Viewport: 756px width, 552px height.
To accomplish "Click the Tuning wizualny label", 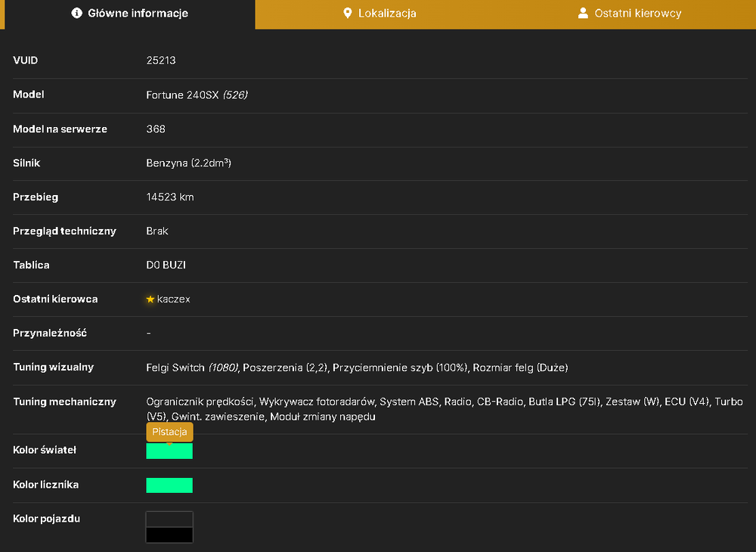I will click(54, 367).
